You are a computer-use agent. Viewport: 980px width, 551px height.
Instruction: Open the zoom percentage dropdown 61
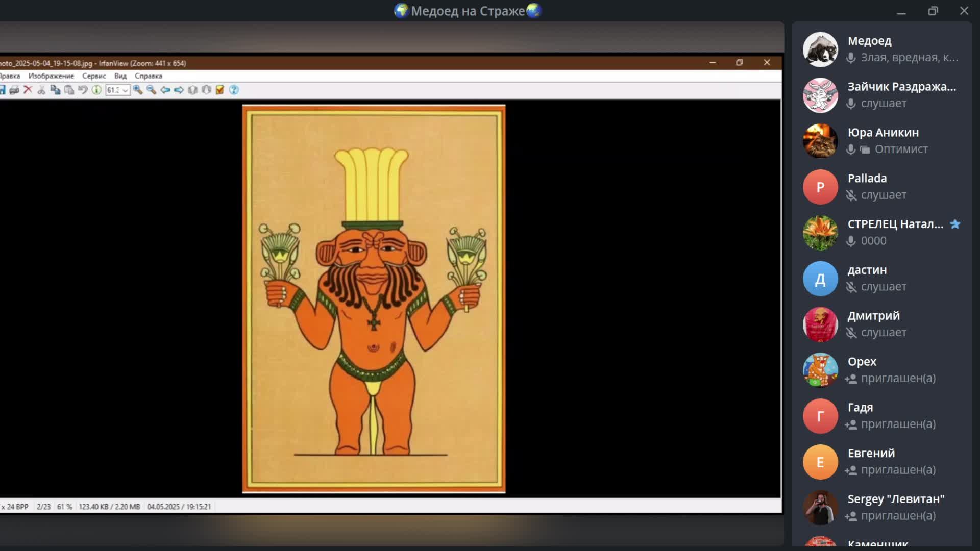[x=118, y=90]
